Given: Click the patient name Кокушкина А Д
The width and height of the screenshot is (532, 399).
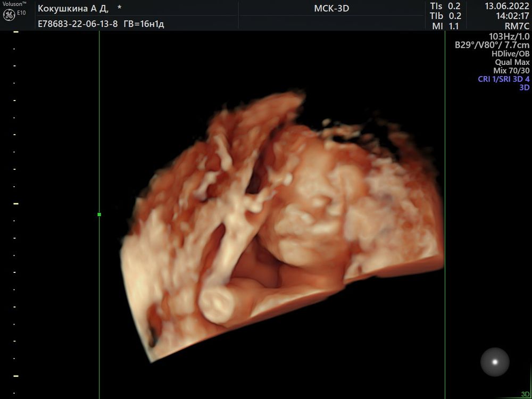Looking at the screenshot, I should (73, 9).
